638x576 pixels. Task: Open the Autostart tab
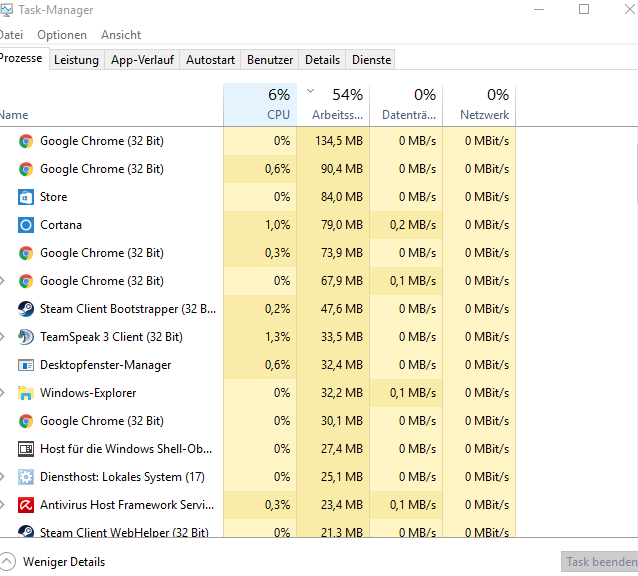point(210,60)
